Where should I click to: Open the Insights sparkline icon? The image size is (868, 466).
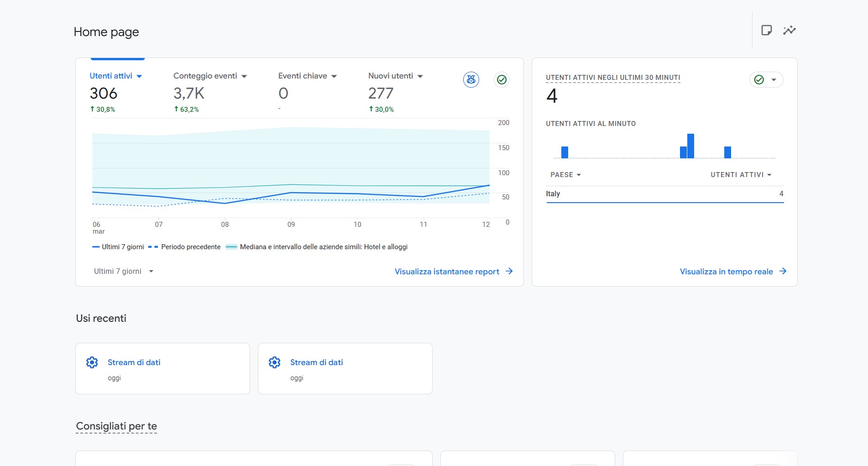pos(789,30)
